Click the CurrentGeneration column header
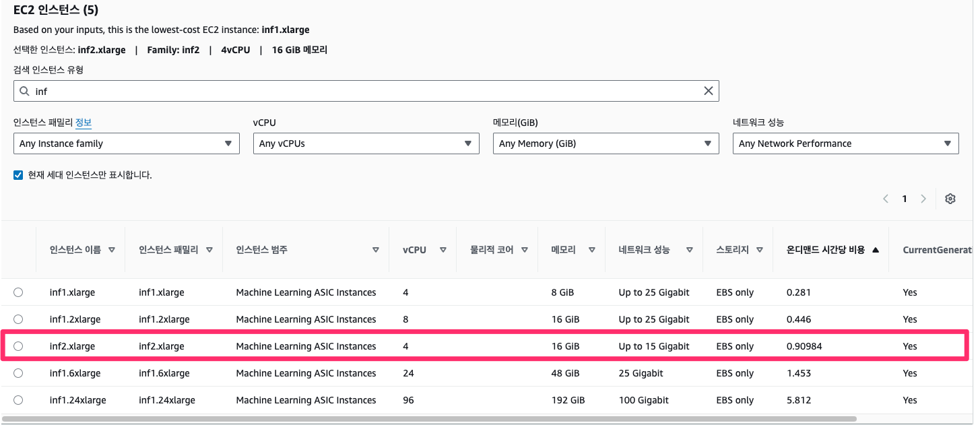 pos(938,250)
